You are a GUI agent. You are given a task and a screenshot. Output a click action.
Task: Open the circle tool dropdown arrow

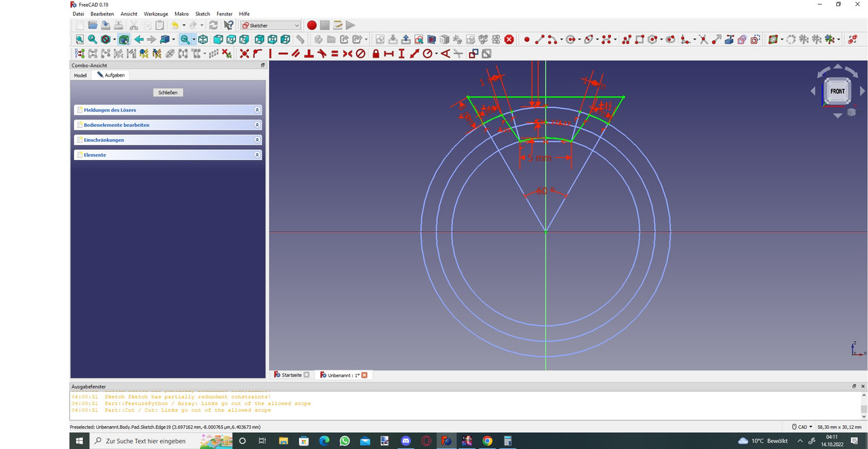[579, 39]
